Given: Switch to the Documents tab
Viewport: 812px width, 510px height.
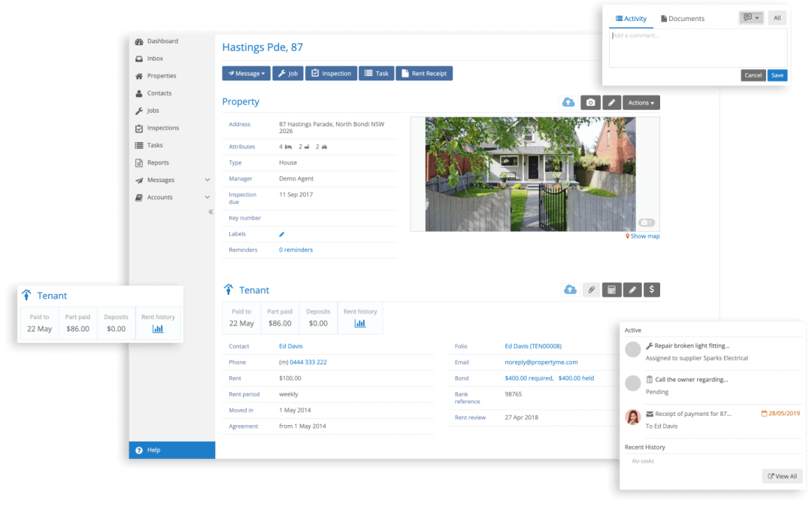Looking at the screenshot, I should point(683,18).
